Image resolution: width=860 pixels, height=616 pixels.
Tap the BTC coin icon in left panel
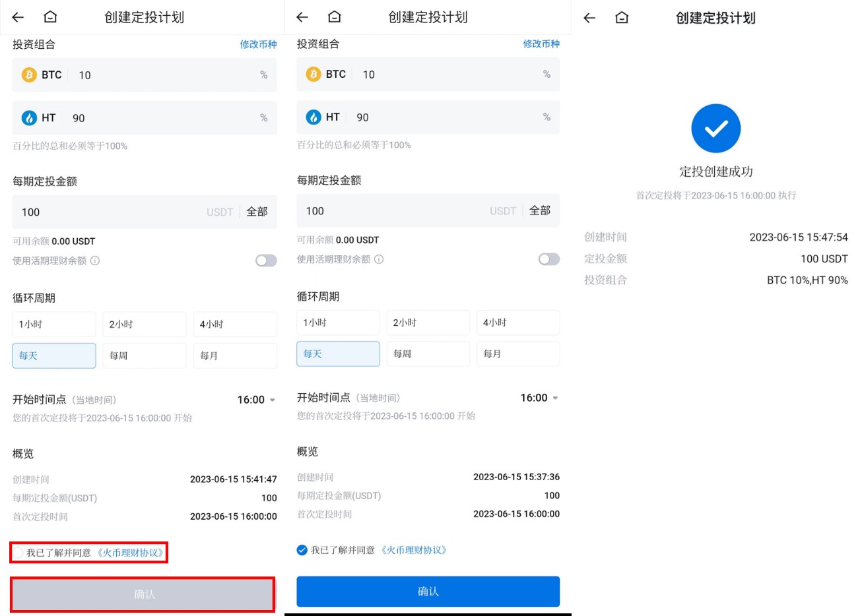pyautogui.click(x=29, y=75)
